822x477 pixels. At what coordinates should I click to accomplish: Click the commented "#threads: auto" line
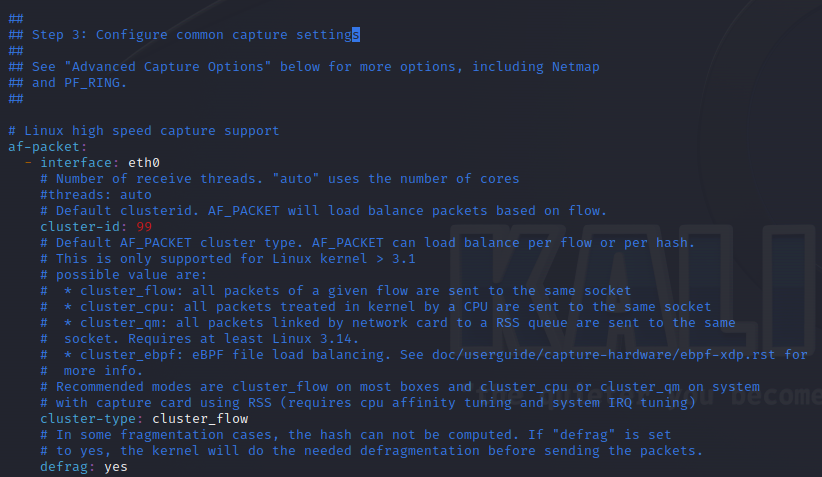96,194
